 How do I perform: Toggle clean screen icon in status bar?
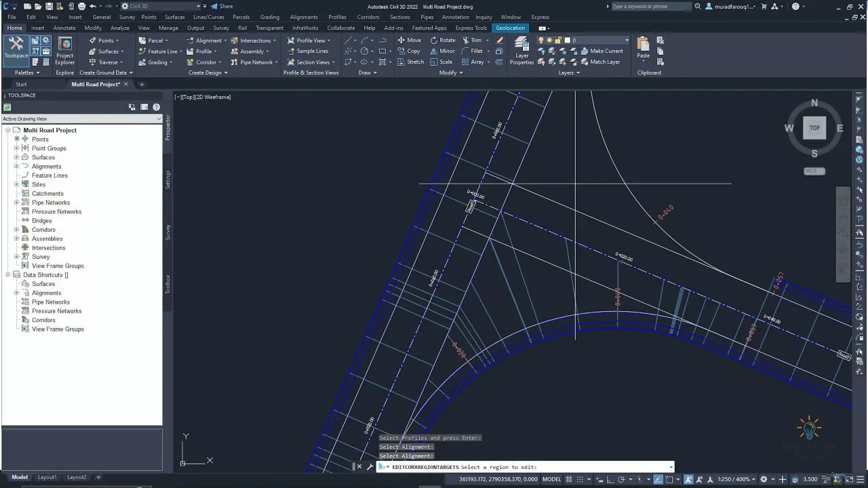[850, 479]
